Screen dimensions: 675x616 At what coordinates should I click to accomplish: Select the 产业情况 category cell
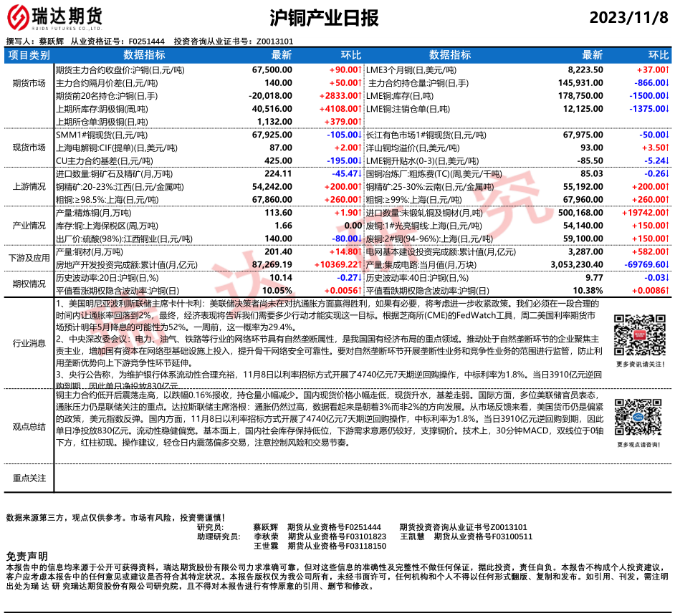[x=29, y=225]
